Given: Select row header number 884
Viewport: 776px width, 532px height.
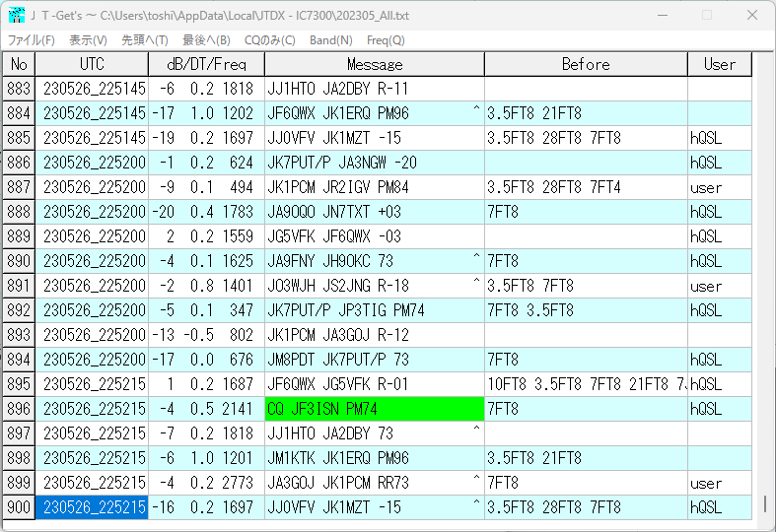Looking at the screenshot, I should click(x=19, y=113).
